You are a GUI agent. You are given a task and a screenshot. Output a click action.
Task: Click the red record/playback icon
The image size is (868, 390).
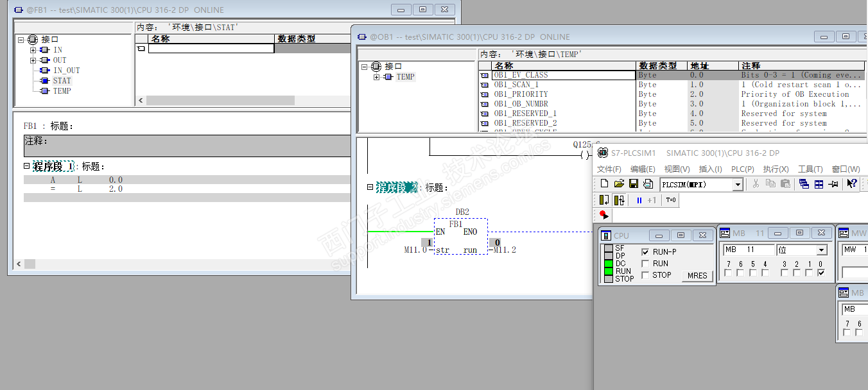(603, 215)
